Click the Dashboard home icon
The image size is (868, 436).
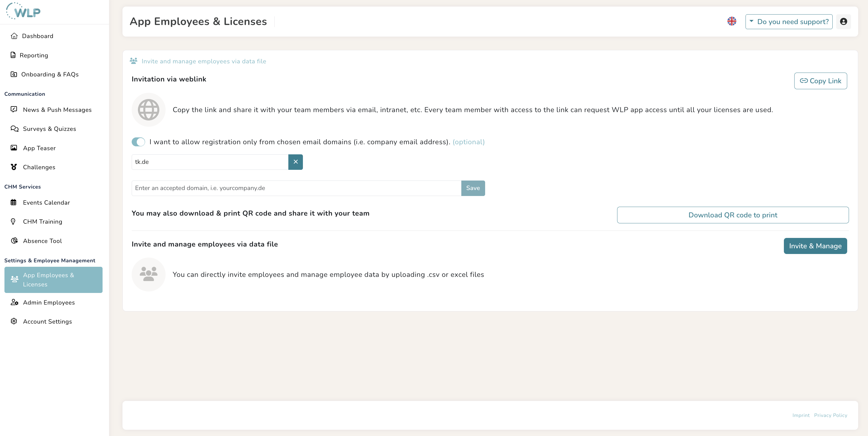[x=14, y=36]
